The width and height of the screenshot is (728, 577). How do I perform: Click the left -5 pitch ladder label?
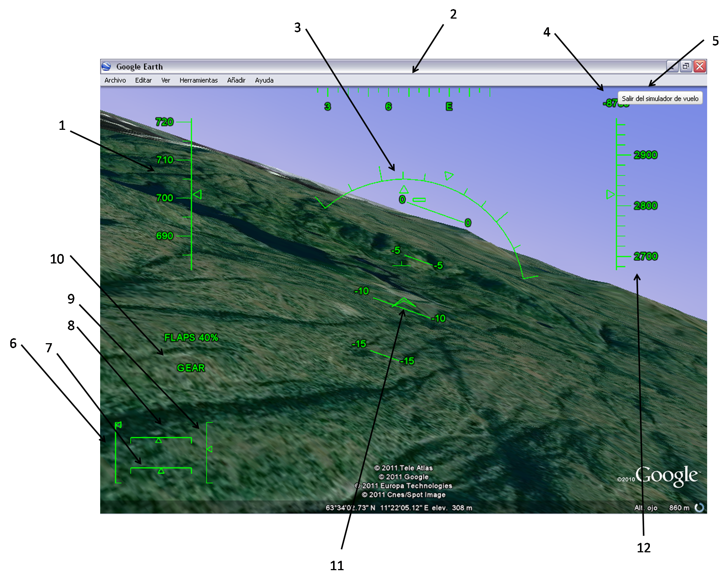(395, 250)
